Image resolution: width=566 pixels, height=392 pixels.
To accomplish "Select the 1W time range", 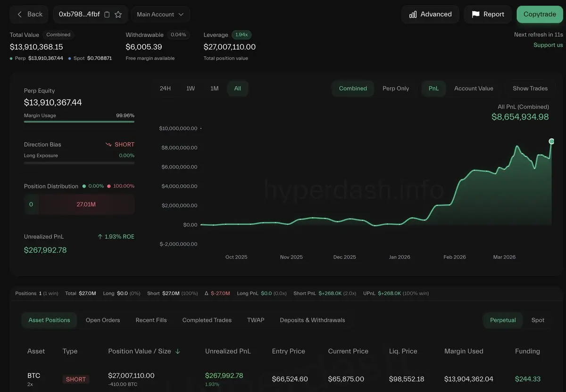I will [191, 89].
